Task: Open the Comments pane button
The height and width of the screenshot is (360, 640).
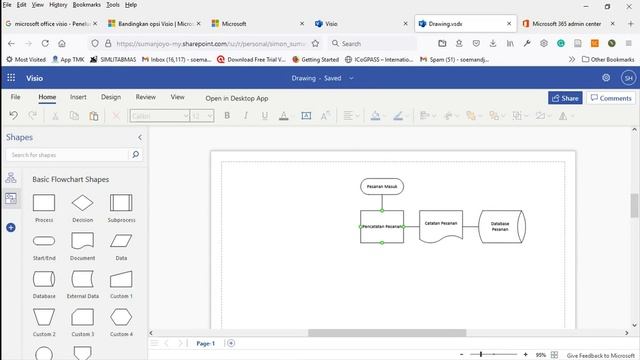Action: pos(611,98)
